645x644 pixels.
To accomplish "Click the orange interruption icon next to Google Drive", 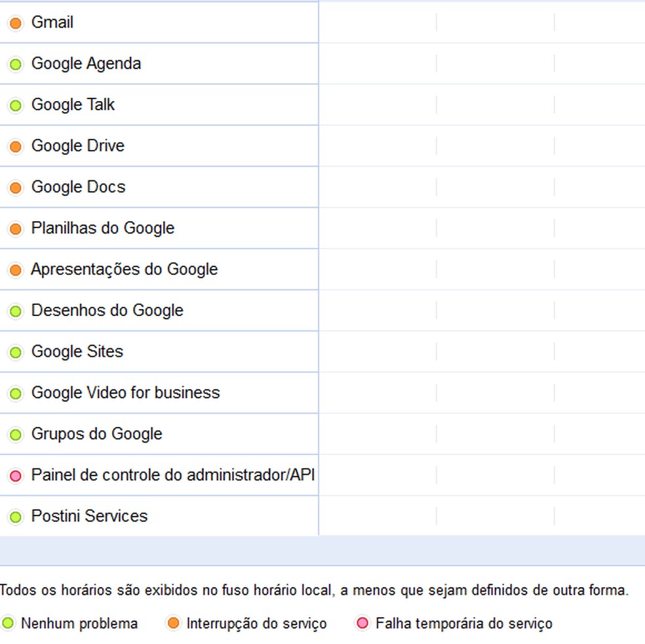I will (x=15, y=146).
